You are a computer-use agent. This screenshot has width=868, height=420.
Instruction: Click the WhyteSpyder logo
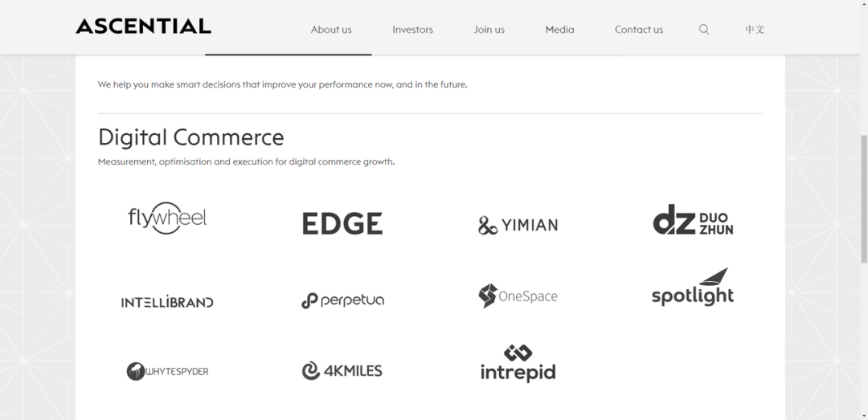[x=167, y=371]
